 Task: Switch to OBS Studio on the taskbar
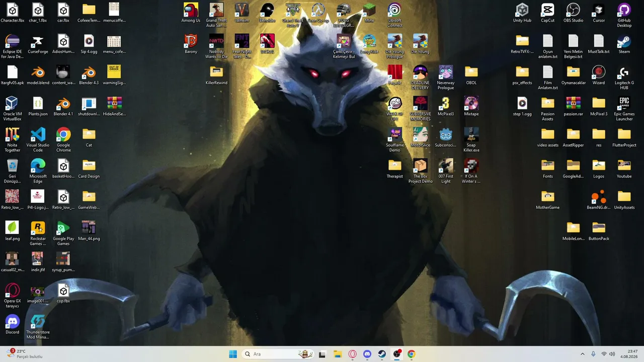click(x=396, y=354)
